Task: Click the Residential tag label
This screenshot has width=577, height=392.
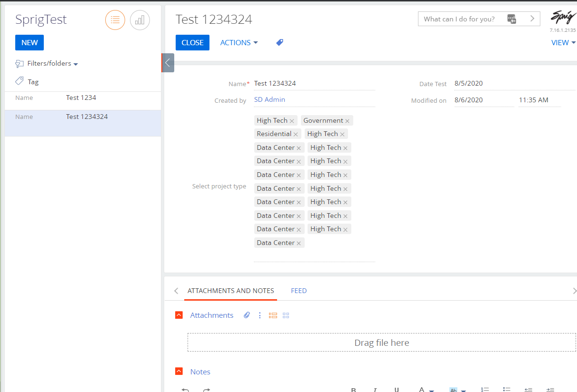Action: click(274, 134)
